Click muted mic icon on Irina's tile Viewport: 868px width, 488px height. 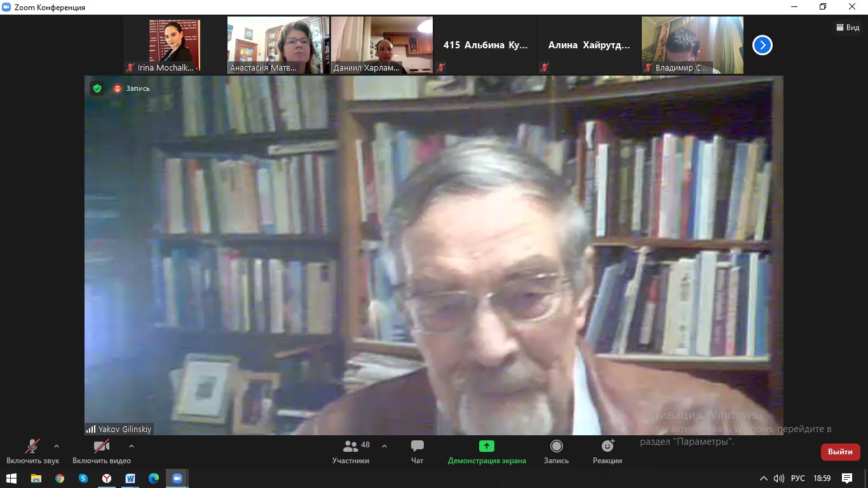pos(130,67)
